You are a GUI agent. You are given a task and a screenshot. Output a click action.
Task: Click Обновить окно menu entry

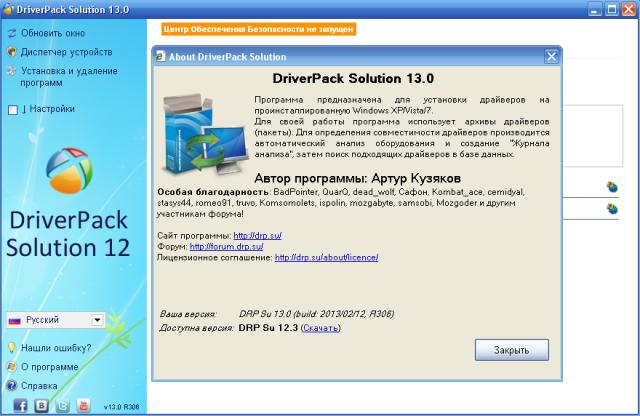click(53, 33)
